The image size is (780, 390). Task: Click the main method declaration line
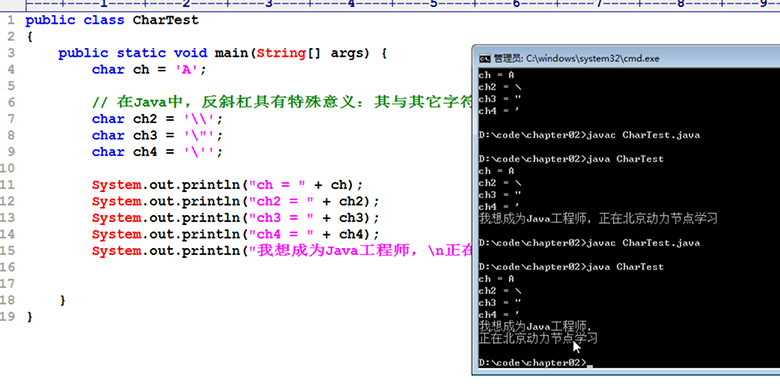pyautogui.click(x=222, y=53)
